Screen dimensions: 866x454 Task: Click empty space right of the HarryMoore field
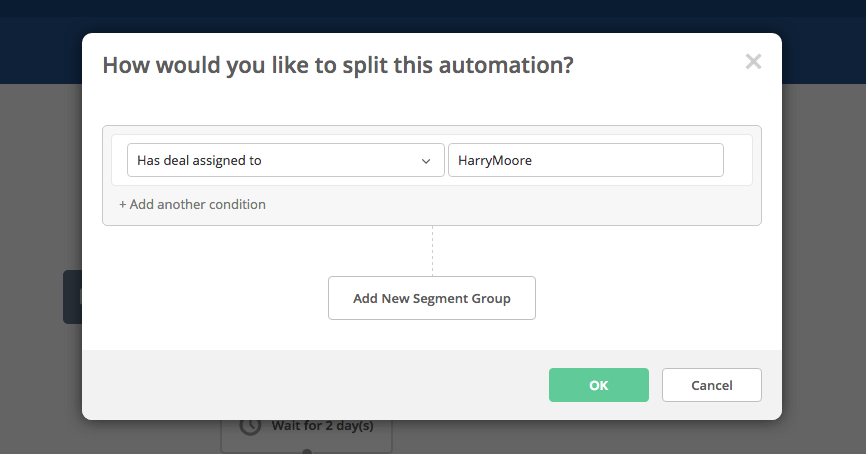coord(737,160)
